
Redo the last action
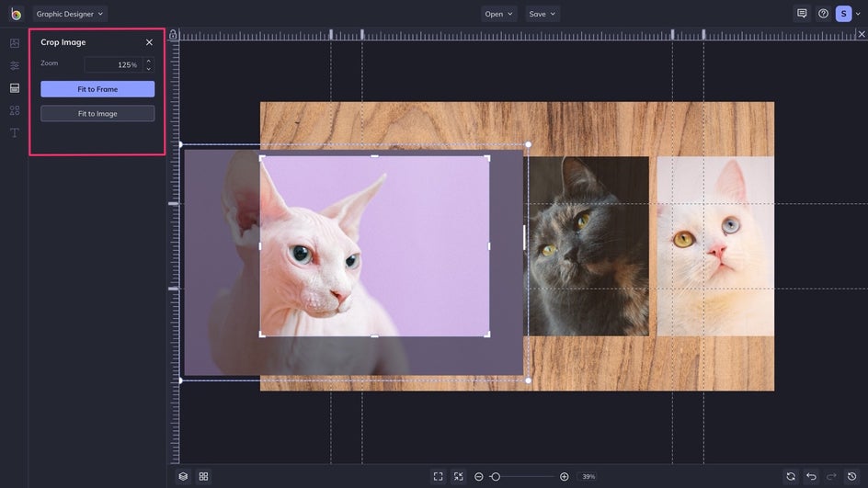tap(831, 476)
